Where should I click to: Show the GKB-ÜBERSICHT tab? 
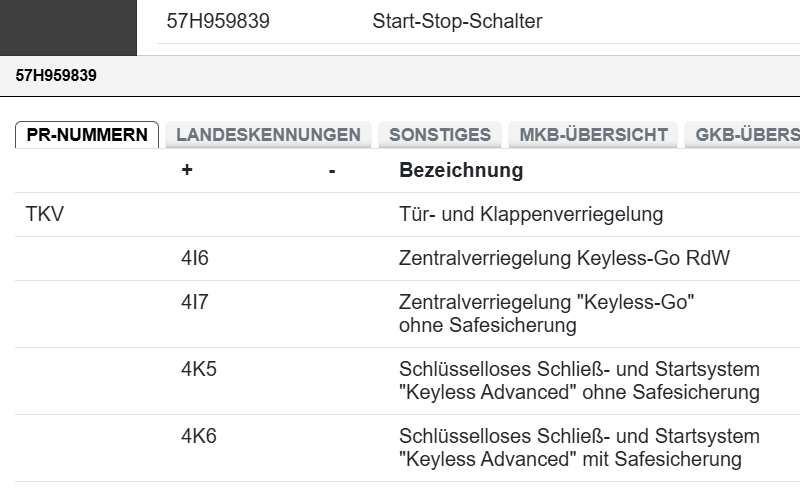(745, 135)
